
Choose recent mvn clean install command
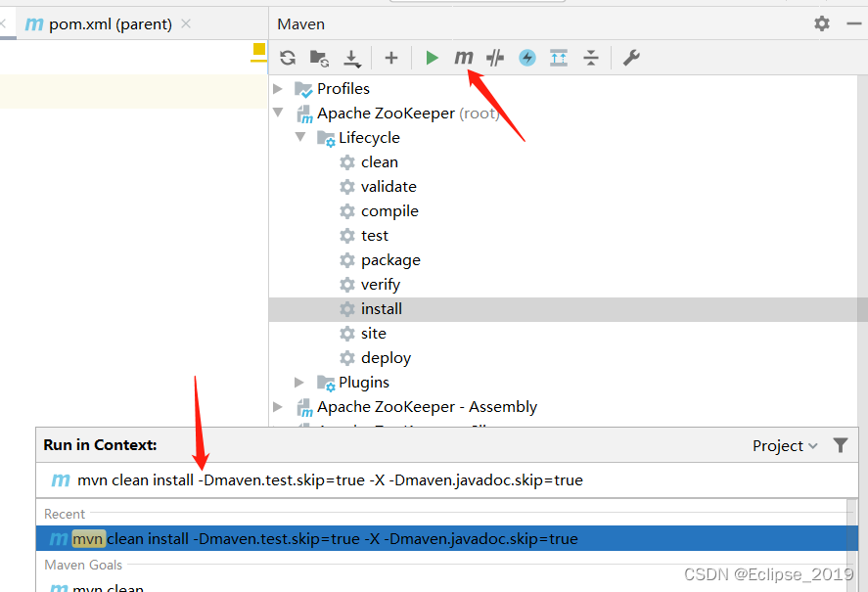click(x=447, y=539)
